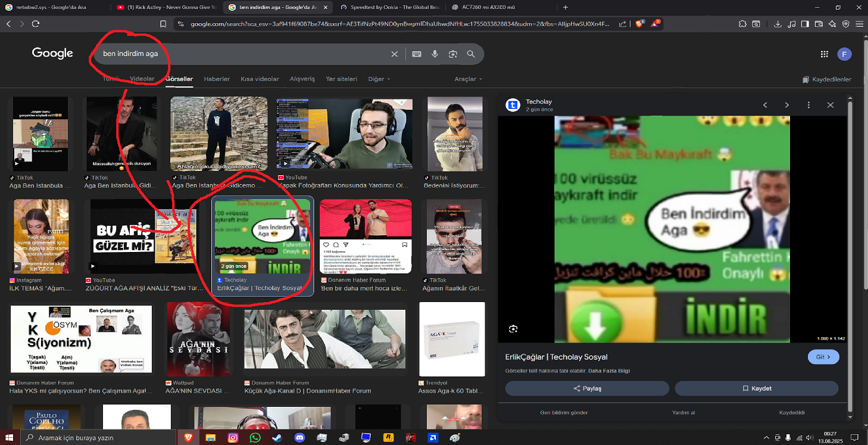Switch to the Haberler tab
Screen dimensions: 868x445
click(x=217, y=79)
